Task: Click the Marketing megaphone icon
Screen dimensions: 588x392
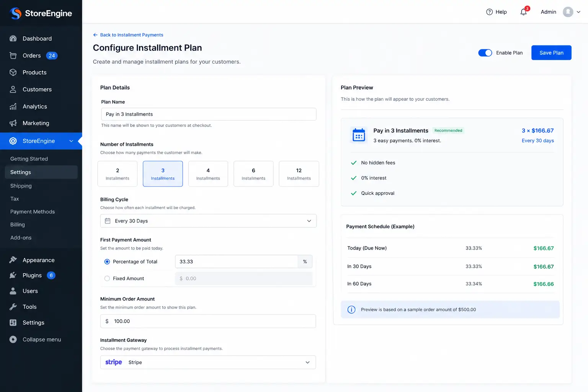Action: pyautogui.click(x=13, y=123)
